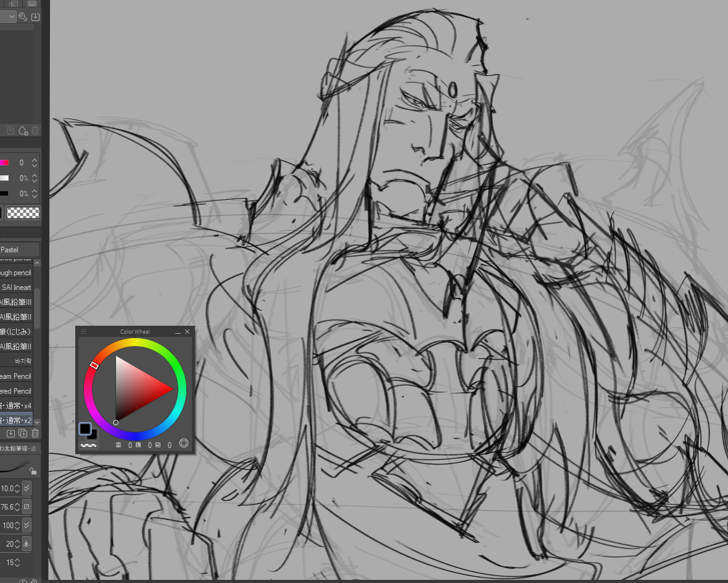728x583 pixels.
Task: Toggle the lock icon on brush stroke preview
Action: [x=33, y=471]
